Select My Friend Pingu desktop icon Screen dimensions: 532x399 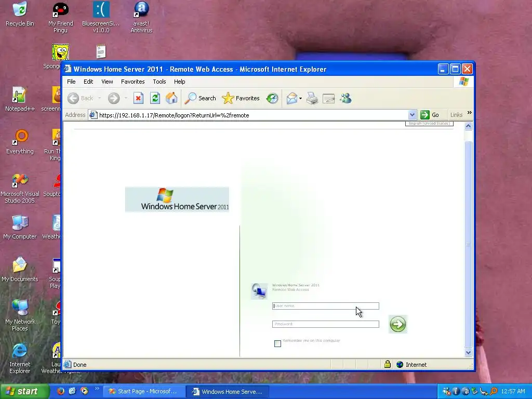pyautogui.click(x=60, y=18)
